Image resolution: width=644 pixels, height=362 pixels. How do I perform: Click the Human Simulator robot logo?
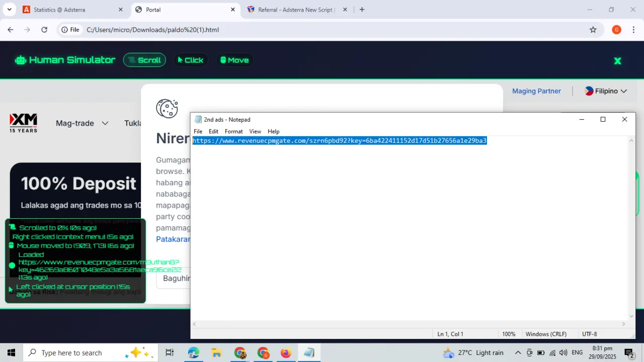tap(20, 60)
